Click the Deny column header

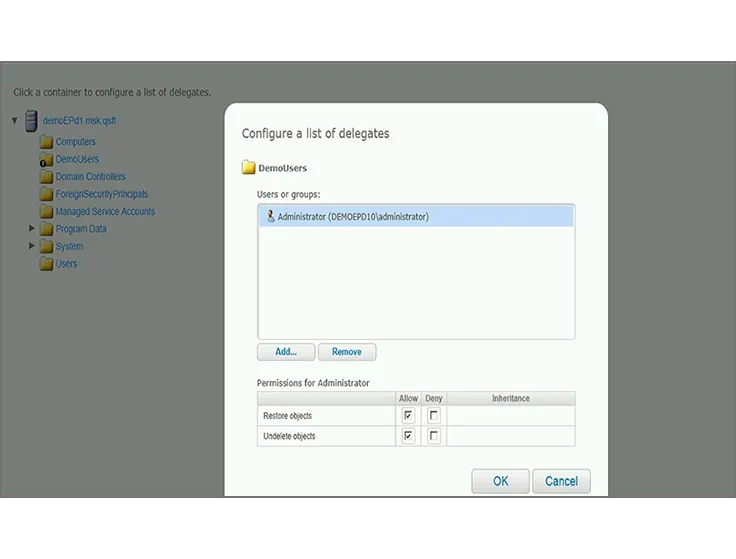pyautogui.click(x=434, y=398)
